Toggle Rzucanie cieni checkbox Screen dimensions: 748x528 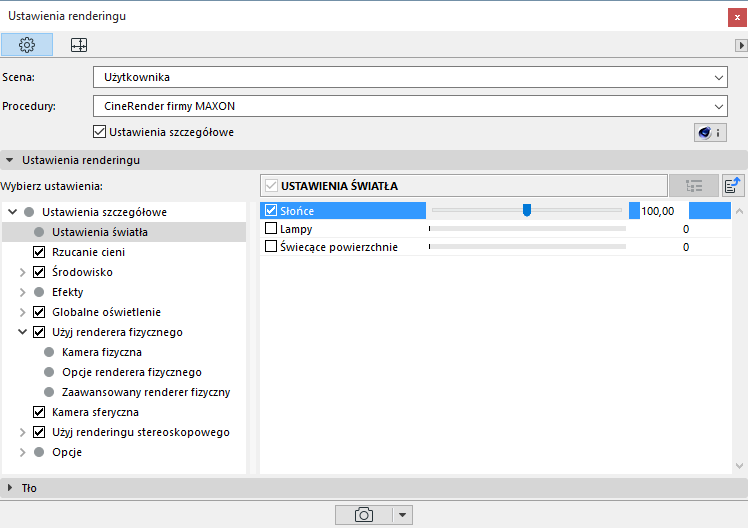pyautogui.click(x=39, y=252)
